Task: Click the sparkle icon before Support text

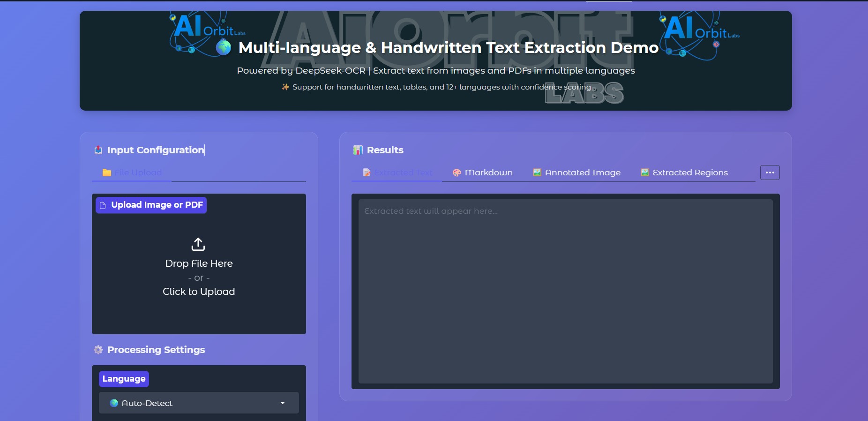Action: (x=285, y=87)
